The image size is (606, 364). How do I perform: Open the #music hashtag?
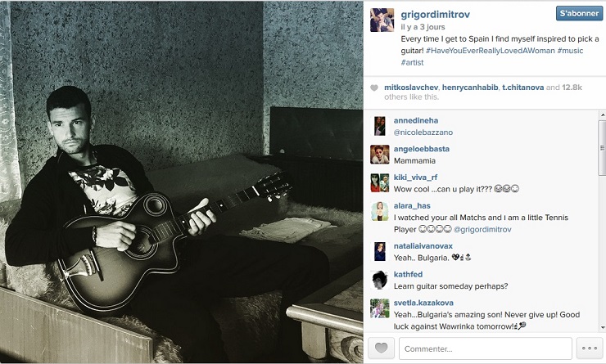click(570, 51)
